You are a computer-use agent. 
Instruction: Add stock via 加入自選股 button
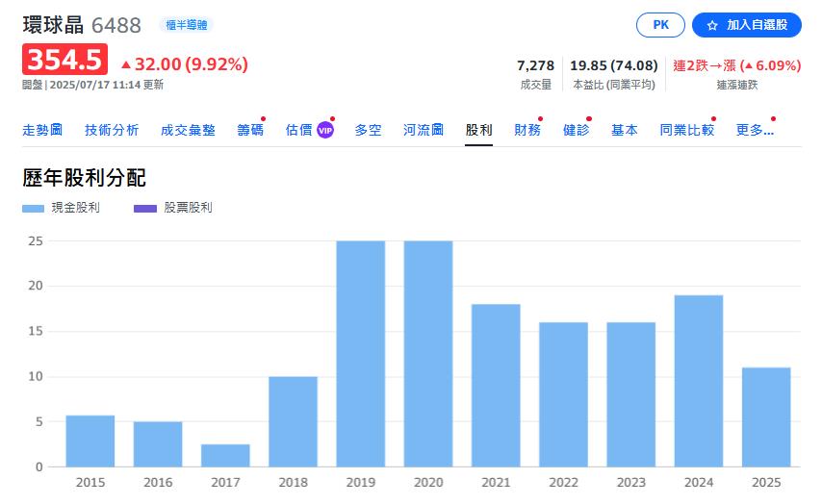747,25
